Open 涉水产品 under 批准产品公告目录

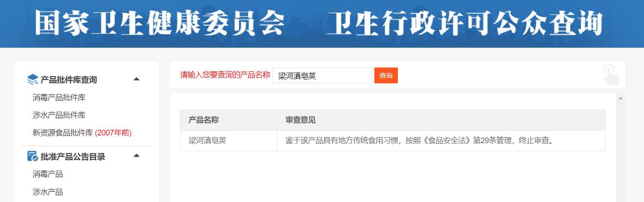coord(48,192)
